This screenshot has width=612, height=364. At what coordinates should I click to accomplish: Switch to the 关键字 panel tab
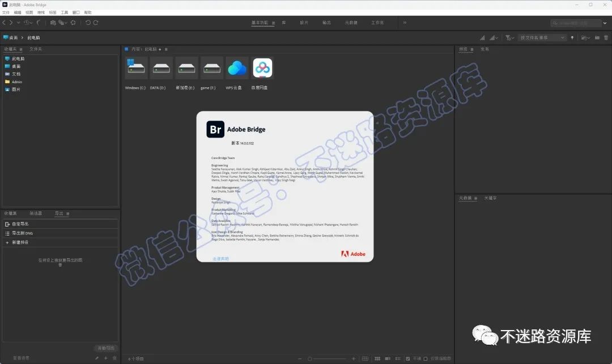click(x=490, y=198)
